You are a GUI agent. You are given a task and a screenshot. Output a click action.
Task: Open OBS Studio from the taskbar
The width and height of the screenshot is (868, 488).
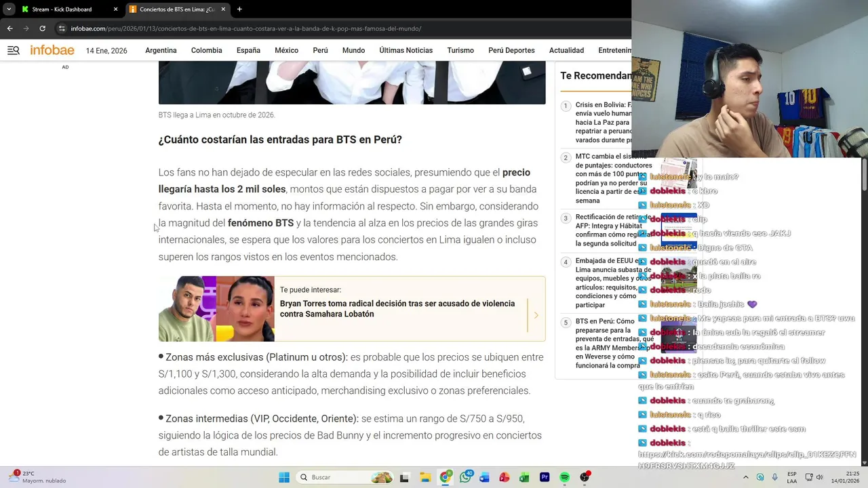coord(585,477)
